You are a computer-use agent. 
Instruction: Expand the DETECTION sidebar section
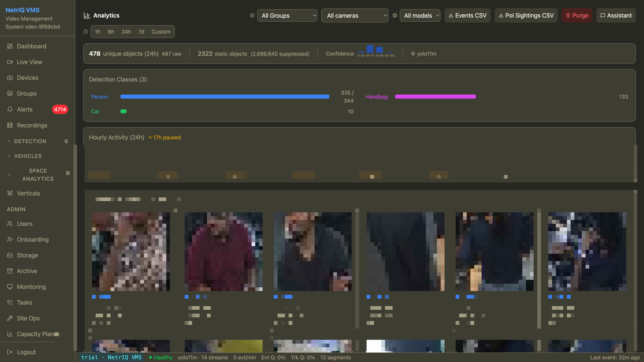pos(37,141)
